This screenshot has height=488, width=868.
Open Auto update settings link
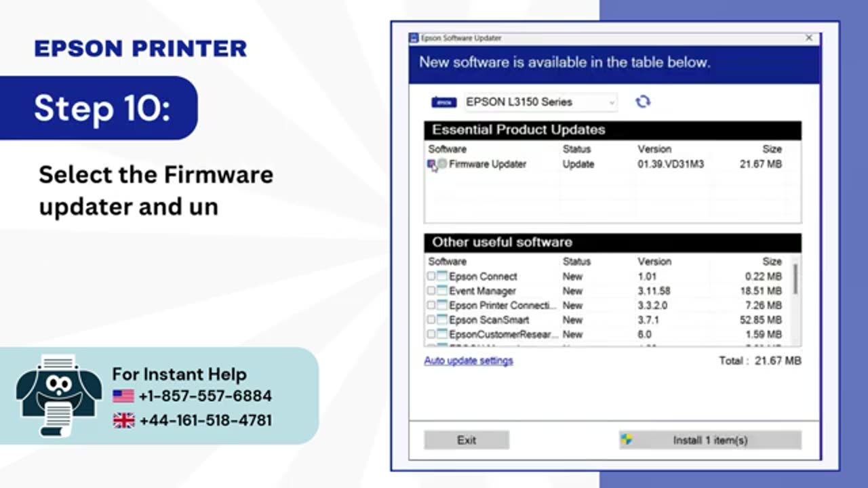pos(469,361)
